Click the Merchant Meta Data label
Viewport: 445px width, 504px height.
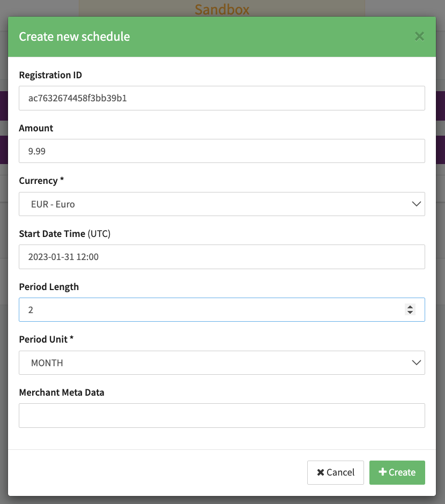click(x=62, y=392)
